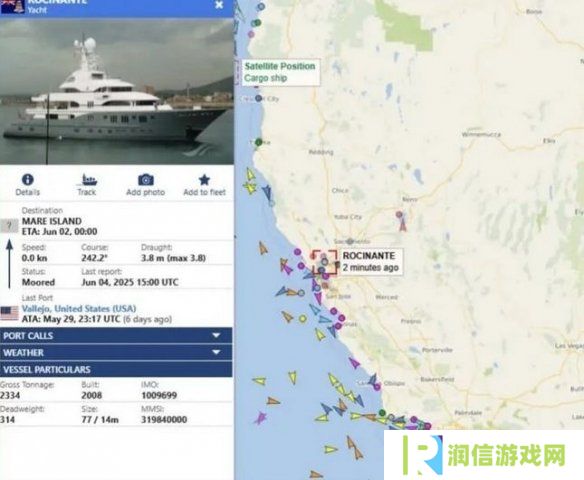Click the Cayman flag icon in header
Image resolution: width=584 pixels, height=480 pixels.
12,7
